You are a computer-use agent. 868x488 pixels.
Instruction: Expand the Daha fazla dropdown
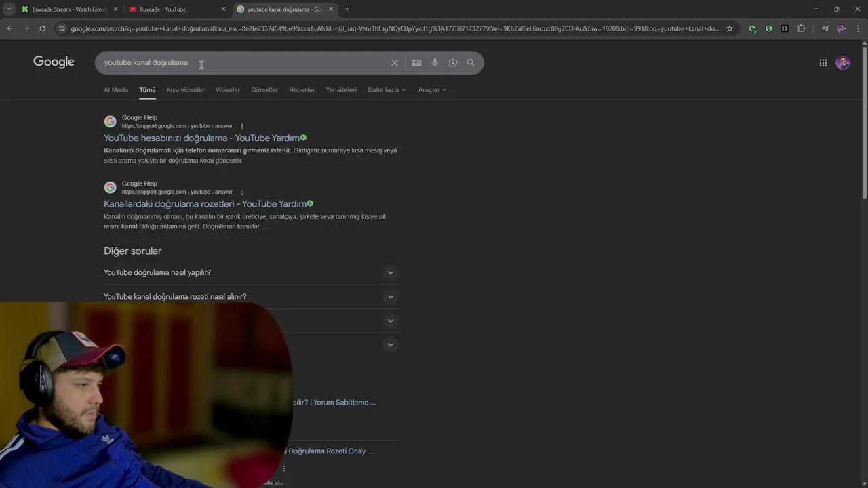pyautogui.click(x=387, y=90)
